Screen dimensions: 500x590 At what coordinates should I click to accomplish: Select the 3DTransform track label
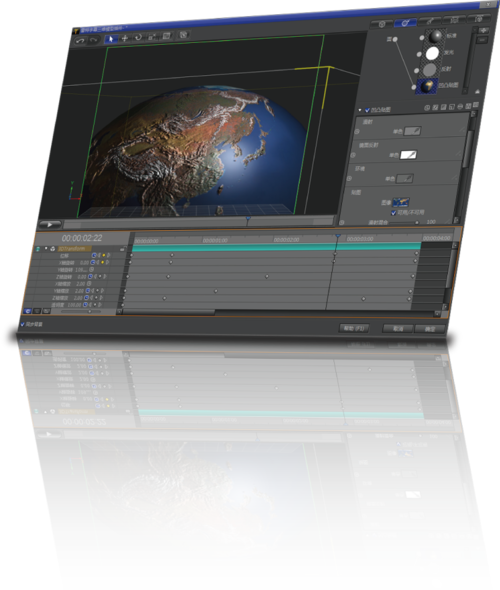click(x=74, y=249)
